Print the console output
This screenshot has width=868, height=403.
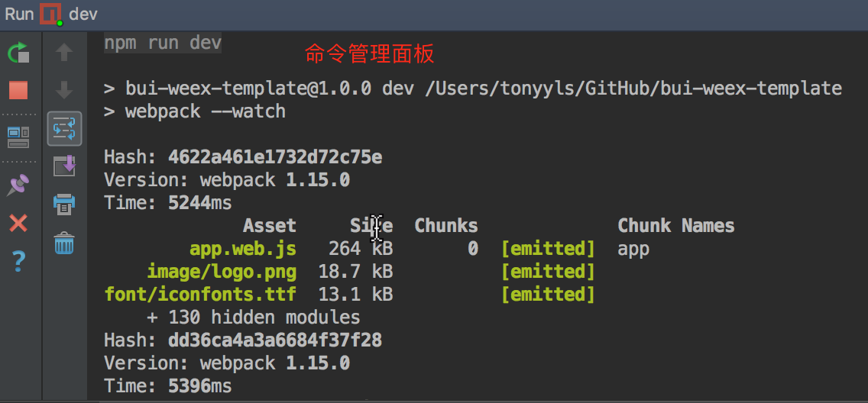point(64,204)
